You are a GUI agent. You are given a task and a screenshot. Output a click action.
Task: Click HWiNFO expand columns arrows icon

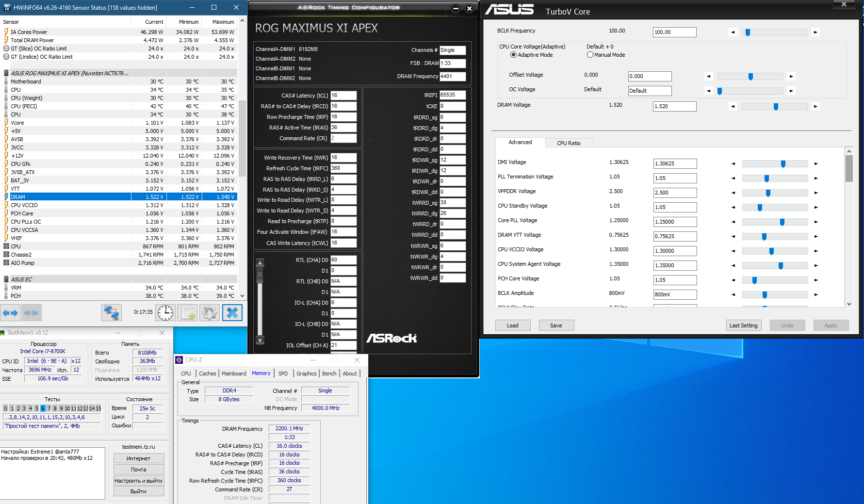point(10,313)
